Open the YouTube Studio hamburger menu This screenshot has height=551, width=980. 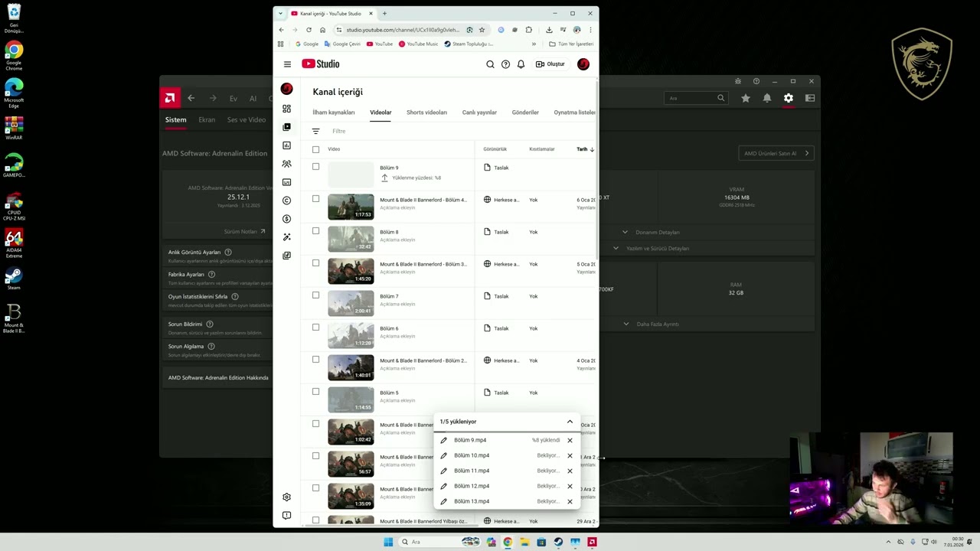point(287,64)
